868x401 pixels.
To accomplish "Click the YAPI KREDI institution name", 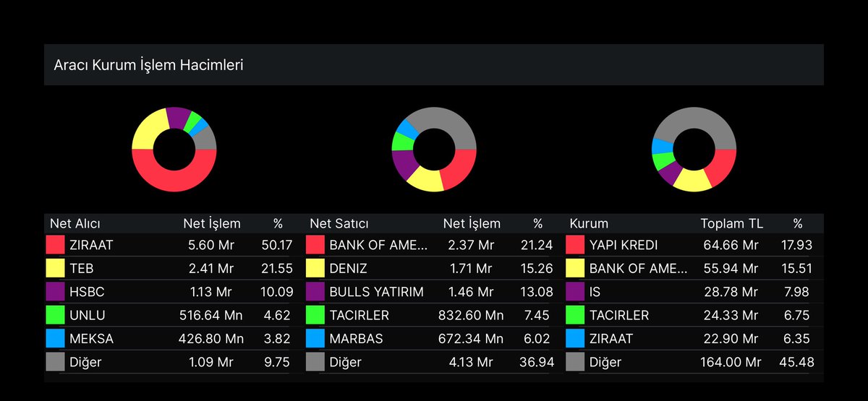I will pos(624,246).
